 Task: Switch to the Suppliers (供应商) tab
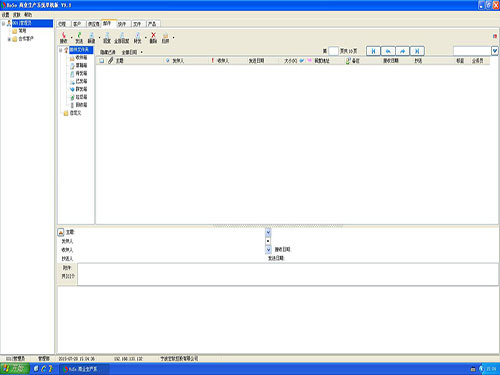click(x=93, y=24)
